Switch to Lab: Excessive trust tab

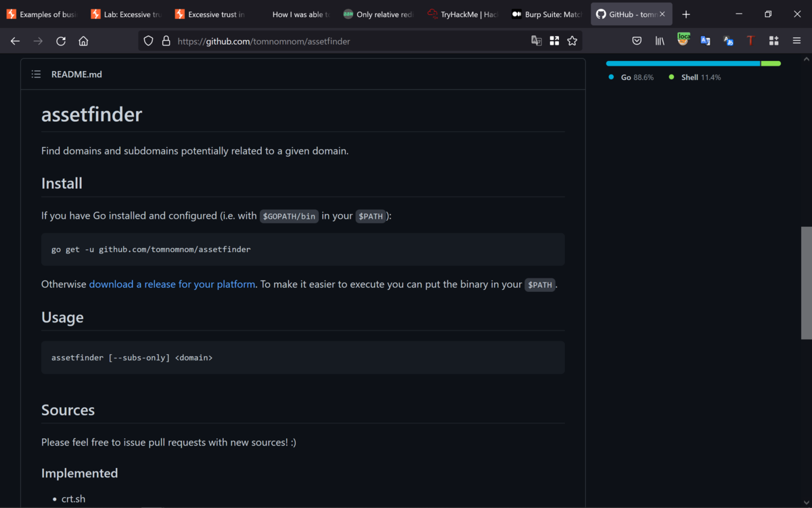point(127,14)
